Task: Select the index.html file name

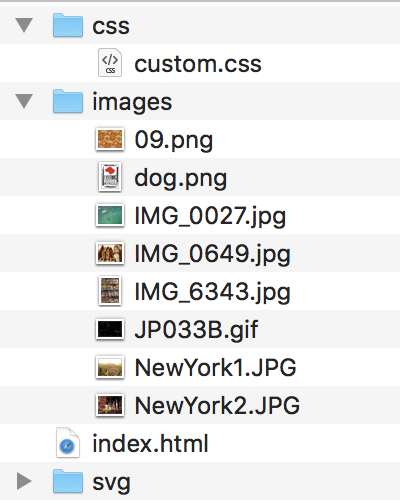Action: tap(150, 443)
